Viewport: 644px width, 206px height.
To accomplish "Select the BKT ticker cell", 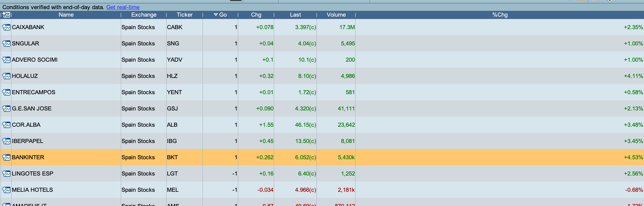I will 172,157.
